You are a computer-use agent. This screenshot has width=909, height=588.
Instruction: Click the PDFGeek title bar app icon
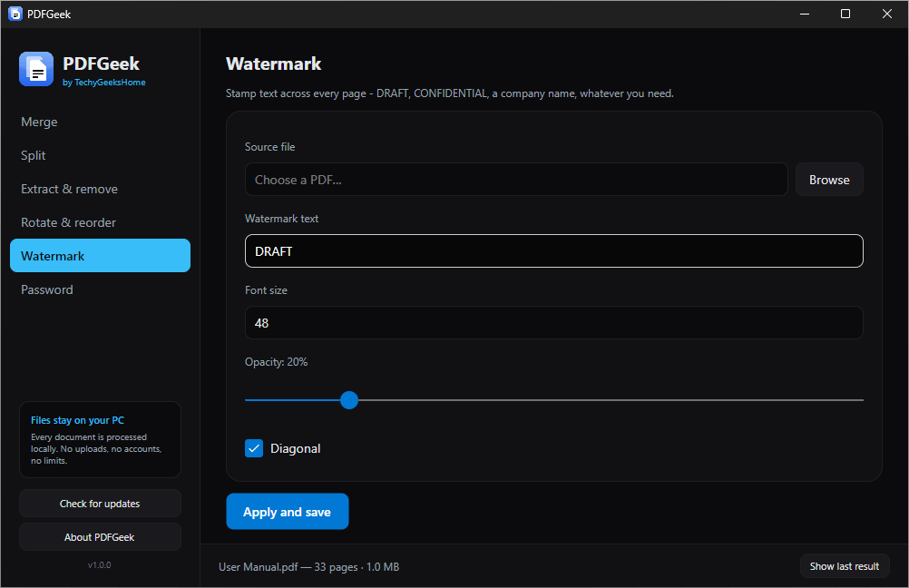(15, 14)
